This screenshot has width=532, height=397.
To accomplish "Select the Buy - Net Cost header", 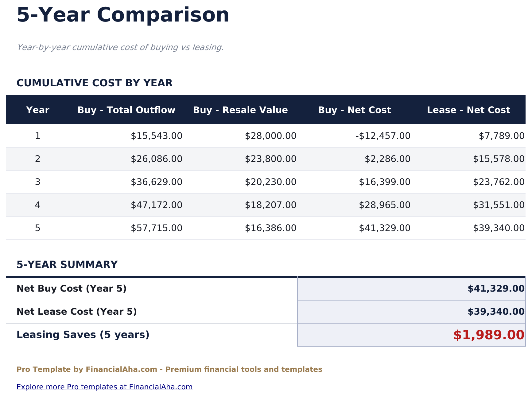I will pyautogui.click(x=355, y=110).
